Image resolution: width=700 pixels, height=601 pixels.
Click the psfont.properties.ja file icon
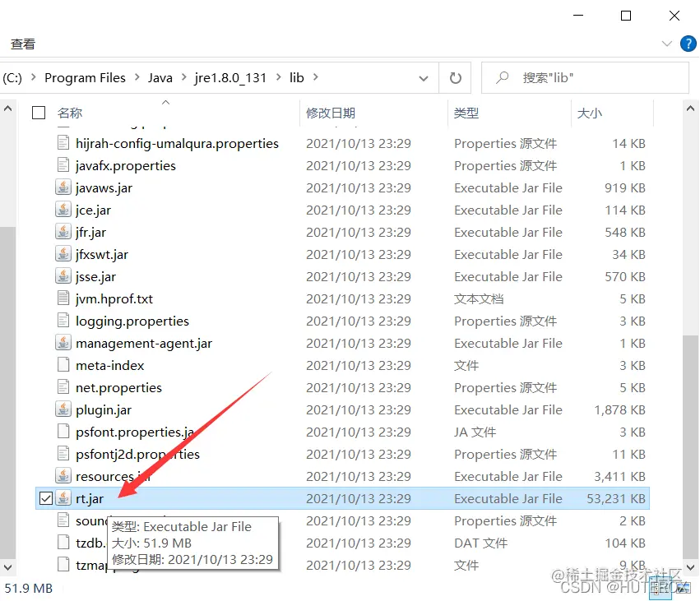coord(63,432)
